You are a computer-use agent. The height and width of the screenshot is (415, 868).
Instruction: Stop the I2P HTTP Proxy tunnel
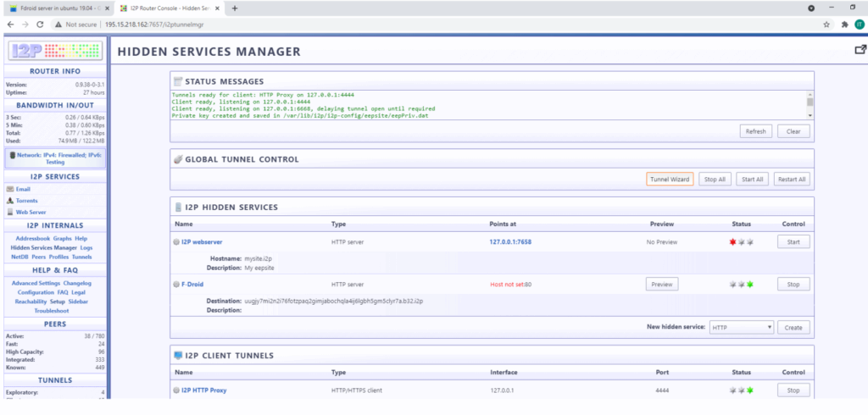(793, 390)
